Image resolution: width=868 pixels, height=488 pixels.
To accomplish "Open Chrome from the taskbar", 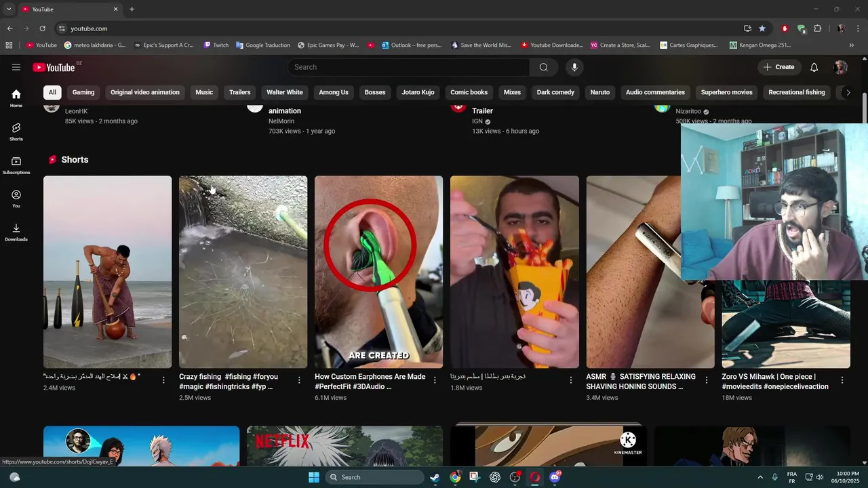I will point(455,477).
